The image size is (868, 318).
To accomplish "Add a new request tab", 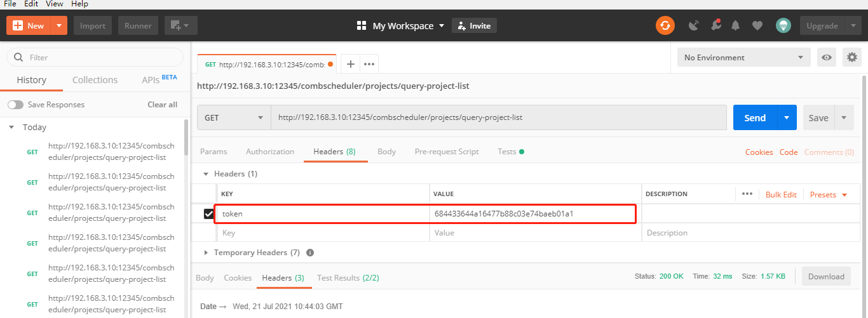I will click(350, 64).
